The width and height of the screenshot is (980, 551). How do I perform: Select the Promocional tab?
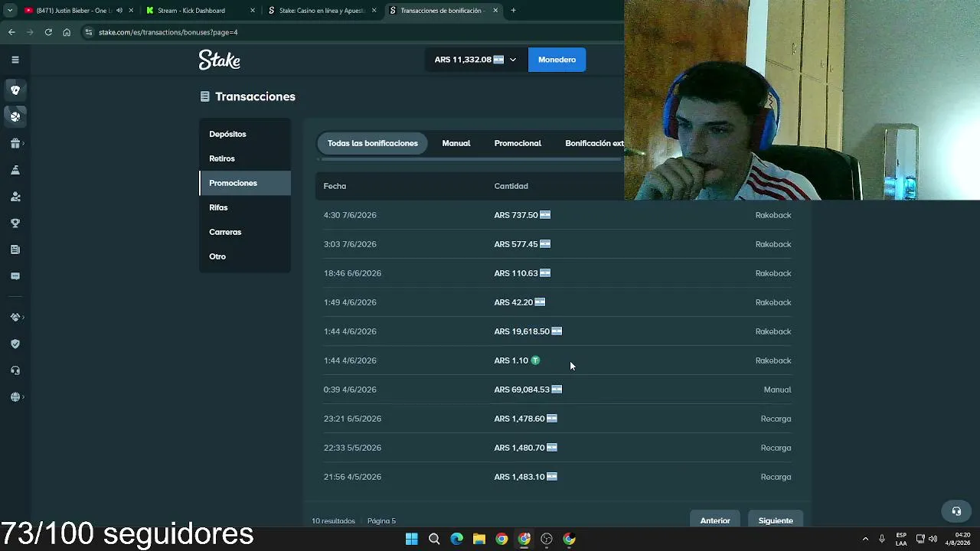tap(518, 143)
